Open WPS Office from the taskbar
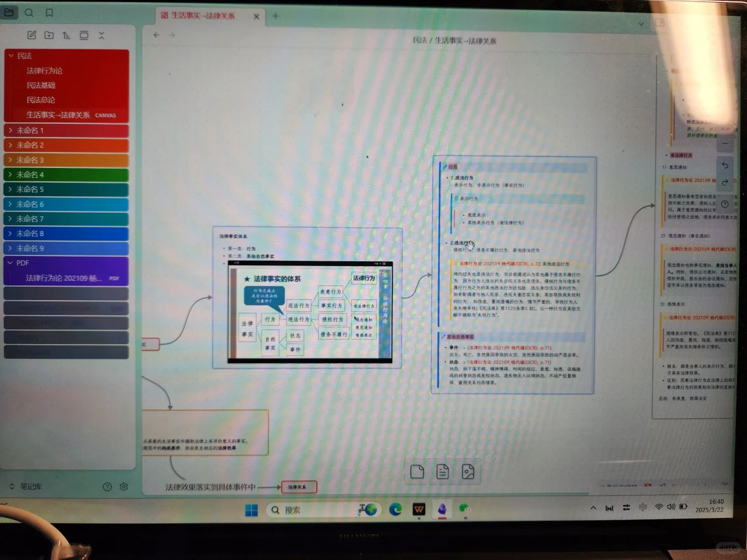The width and height of the screenshot is (747, 560). (x=419, y=510)
